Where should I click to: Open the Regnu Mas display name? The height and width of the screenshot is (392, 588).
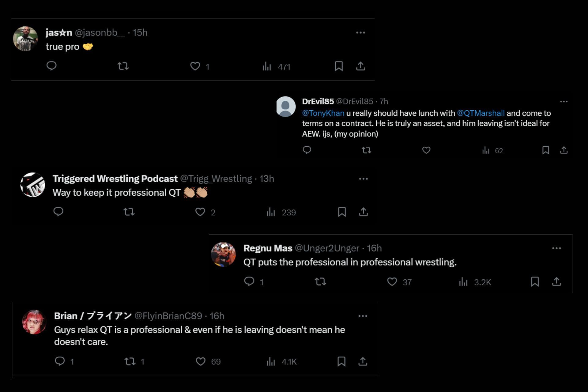pyautogui.click(x=268, y=248)
